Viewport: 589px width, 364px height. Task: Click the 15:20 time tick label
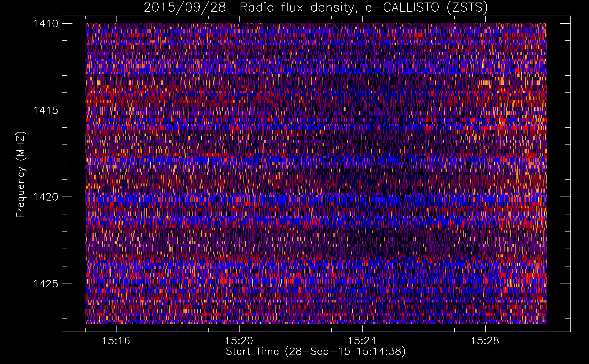pos(239,341)
